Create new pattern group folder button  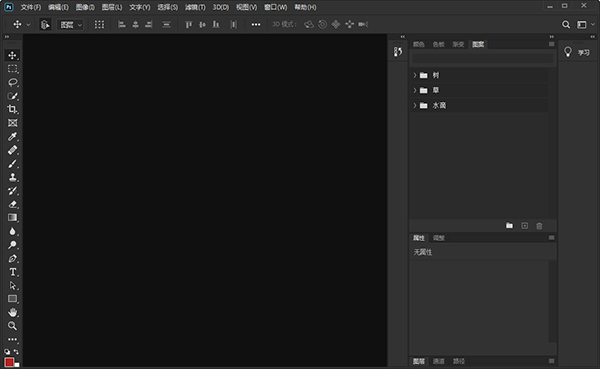point(509,225)
